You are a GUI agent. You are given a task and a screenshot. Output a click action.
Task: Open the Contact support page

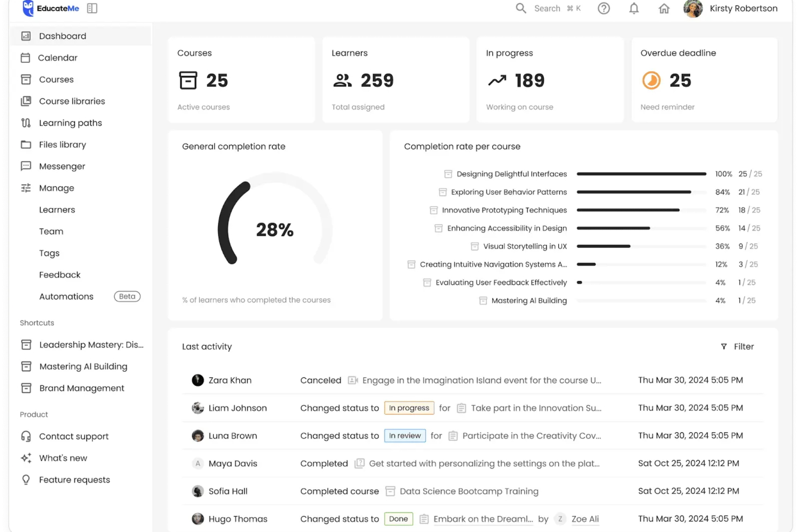coord(73,436)
